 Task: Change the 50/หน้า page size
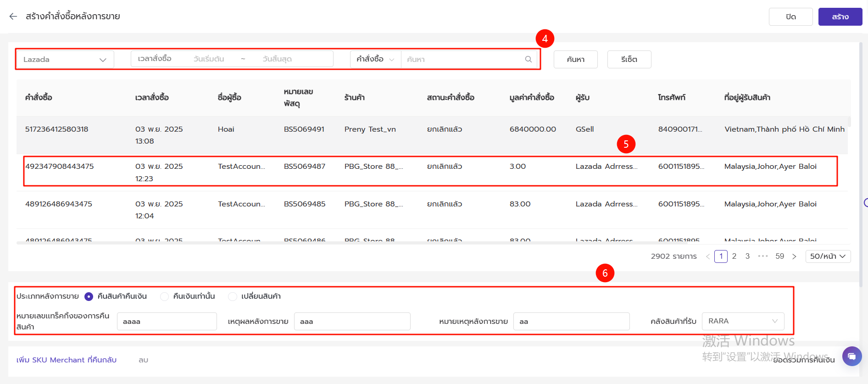point(828,256)
